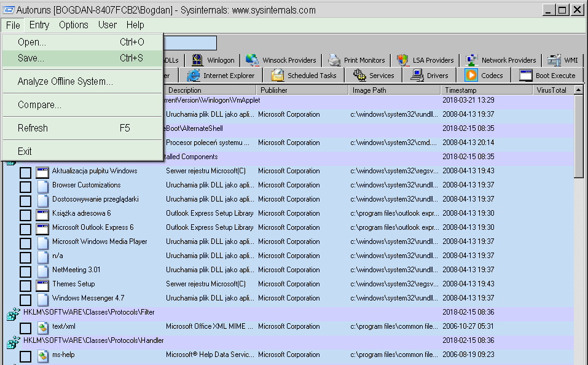The height and width of the screenshot is (365, 588).
Task: Open the Help menu
Action: (x=135, y=25)
